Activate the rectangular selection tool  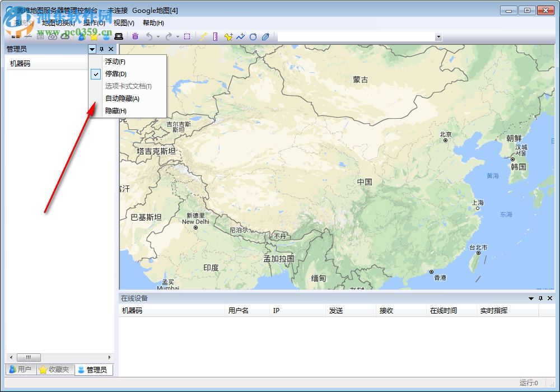pos(187,36)
